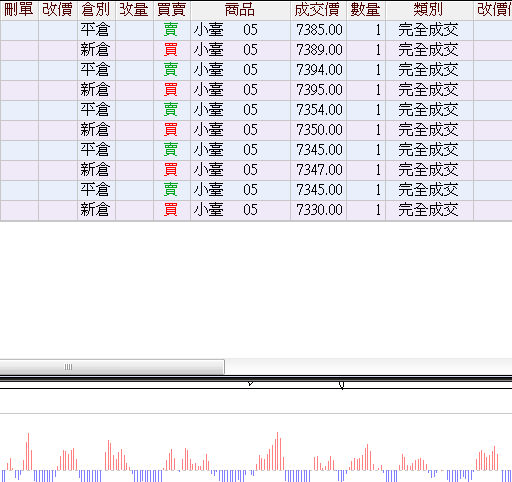Sort by the 倉別 column header
Image resolution: width=512 pixels, height=482 pixels.
click(96, 10)
